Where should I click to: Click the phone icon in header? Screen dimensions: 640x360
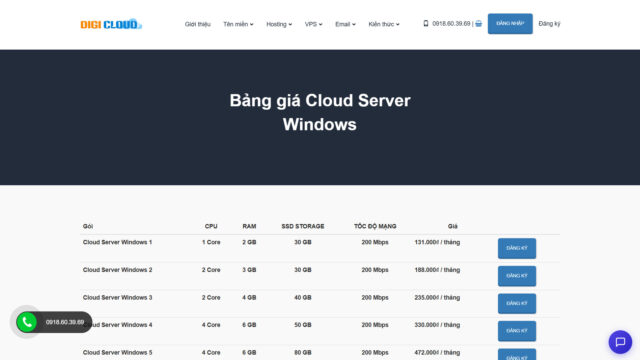426,24
